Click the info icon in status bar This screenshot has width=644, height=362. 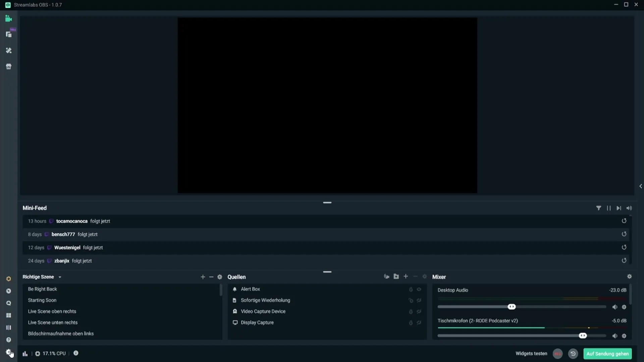[x=76, y=353]
